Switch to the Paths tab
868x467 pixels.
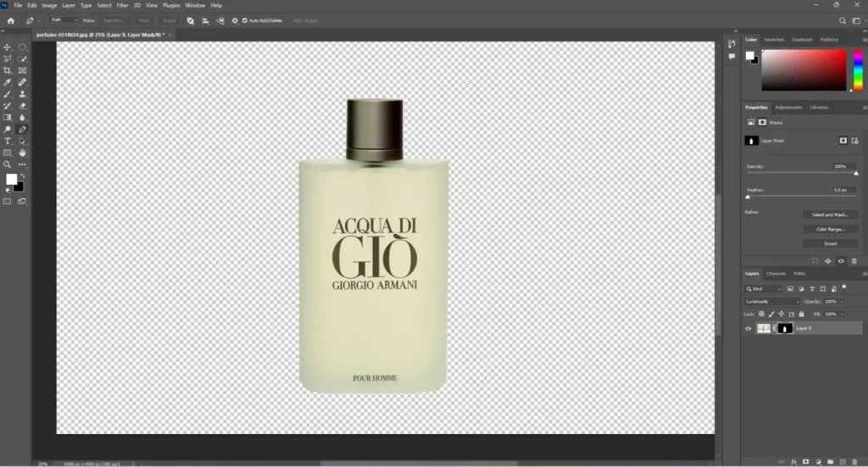pyautogui.click(x=799, y=274)
